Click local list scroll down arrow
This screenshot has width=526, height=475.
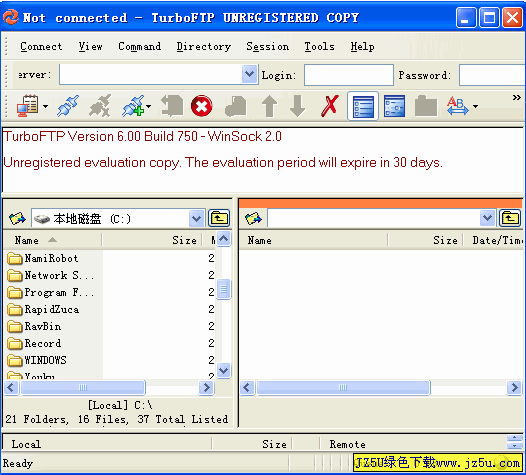223,371
